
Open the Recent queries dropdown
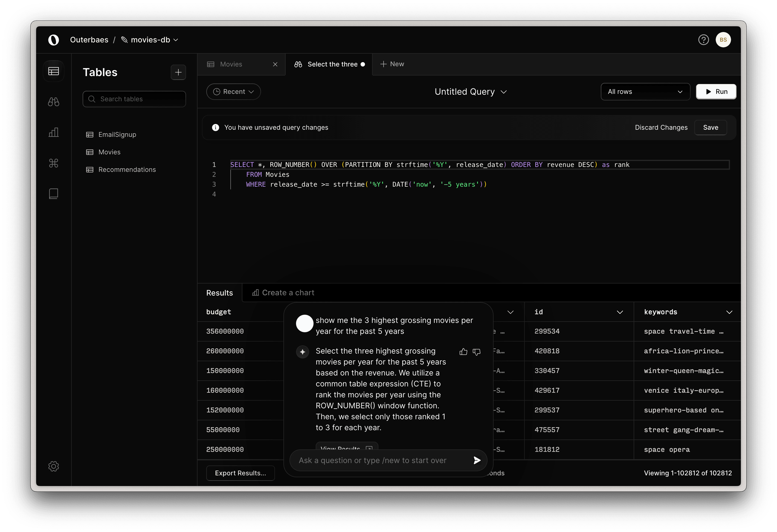[x=233, y=92]
